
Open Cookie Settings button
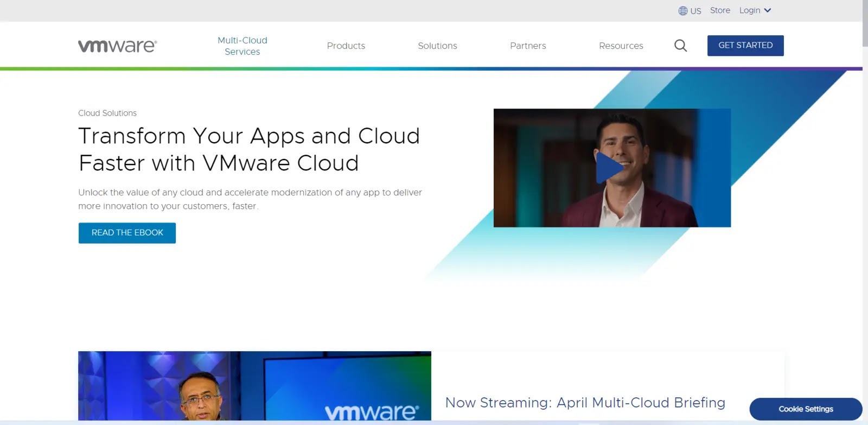click(x=806, y=409)
